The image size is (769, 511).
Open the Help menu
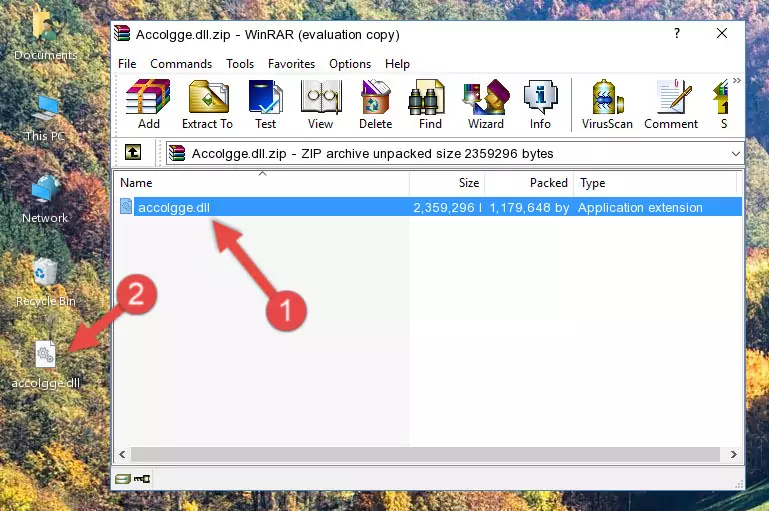point(397,64)
